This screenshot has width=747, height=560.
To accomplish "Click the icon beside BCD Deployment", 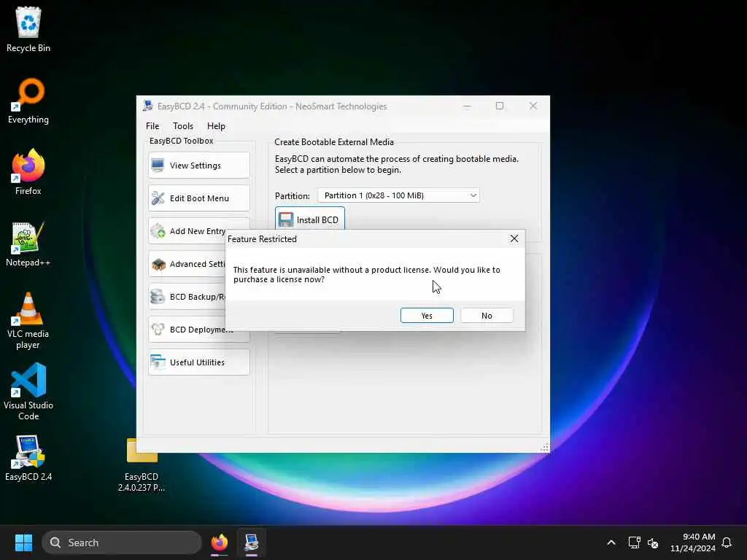I will [158, 329].
